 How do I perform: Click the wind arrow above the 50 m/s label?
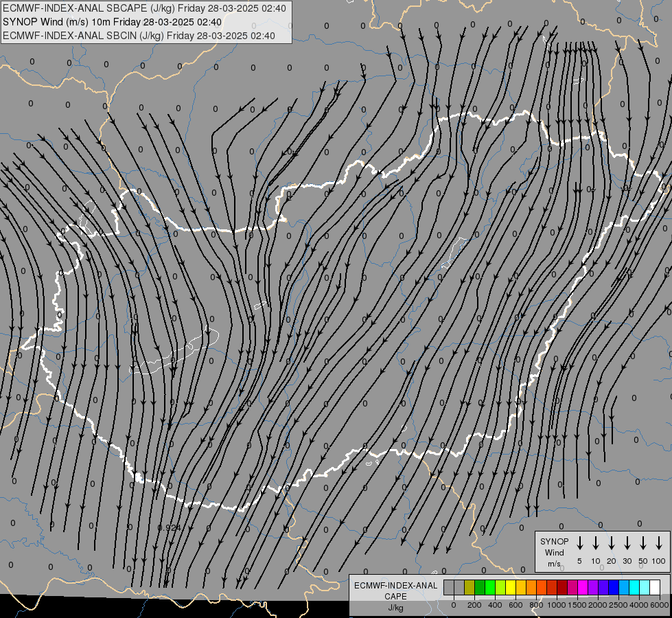coord(643,543)
